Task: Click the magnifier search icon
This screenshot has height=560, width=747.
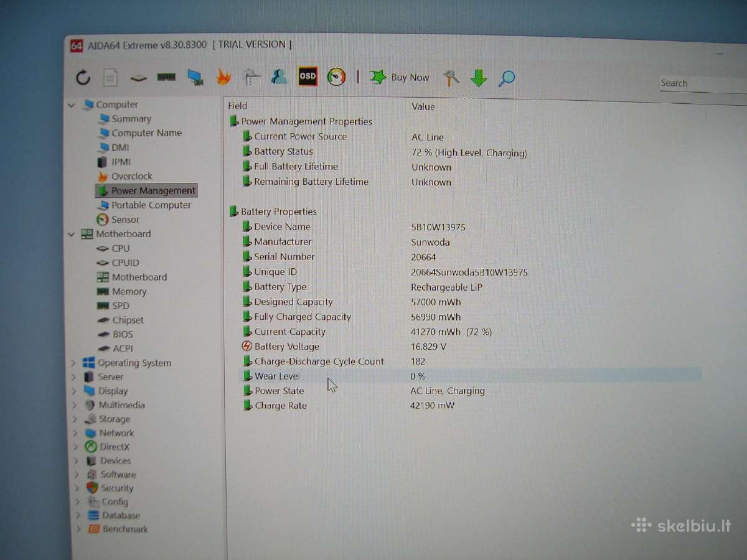Action: click(x=507, y=78)
